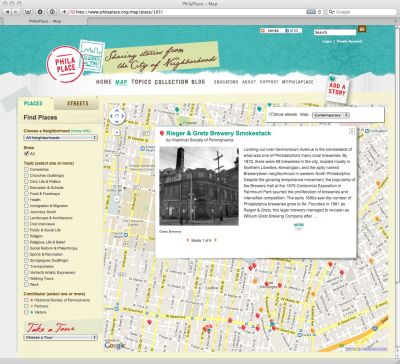Open the Contemporary map type dropdown
The image size is (400, 364).
[x=331, y=115]
